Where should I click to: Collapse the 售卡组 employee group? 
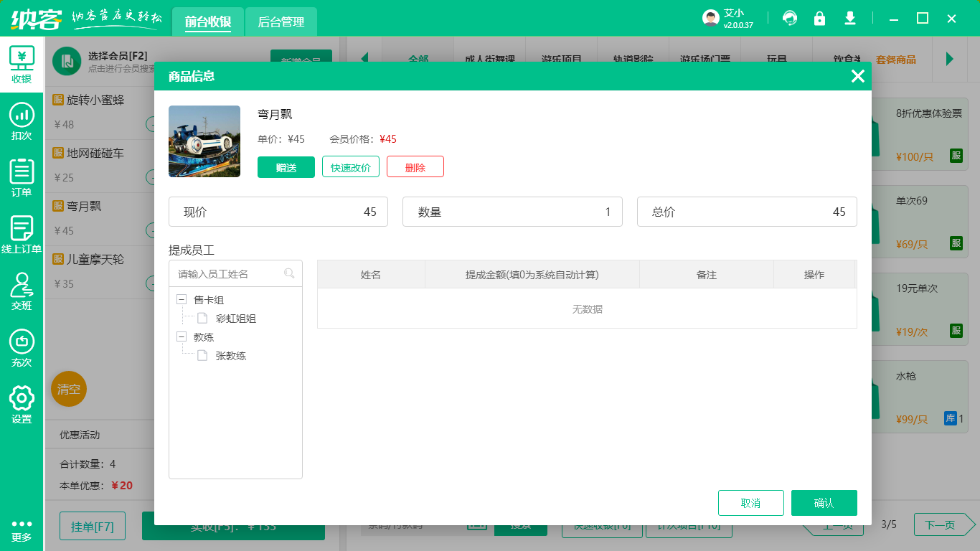pyautogui.click(x=181, y=299)
